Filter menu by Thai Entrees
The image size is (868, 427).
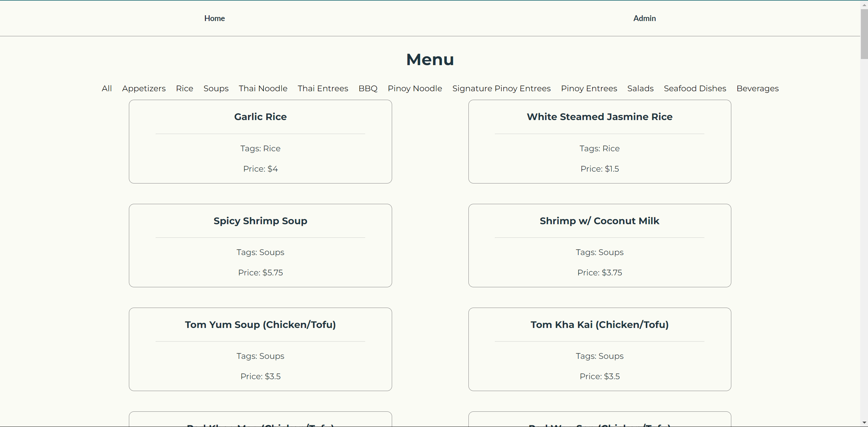pos(323,88)
